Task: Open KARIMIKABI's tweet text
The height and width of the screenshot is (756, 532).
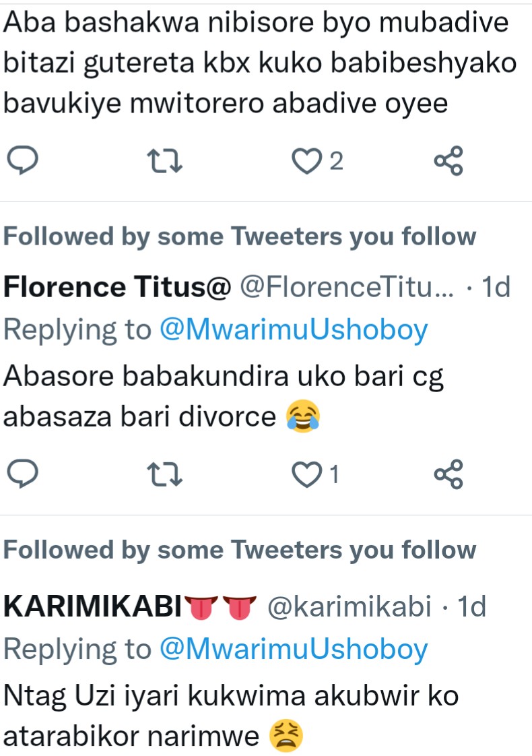Action: tap(229, 714)
